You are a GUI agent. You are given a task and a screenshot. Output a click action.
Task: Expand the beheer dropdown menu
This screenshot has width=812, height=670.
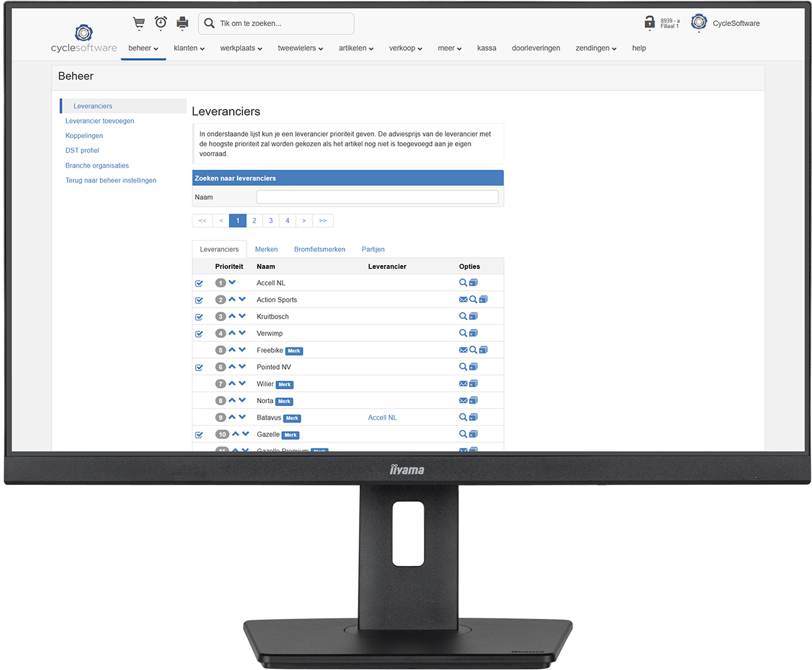143,48
